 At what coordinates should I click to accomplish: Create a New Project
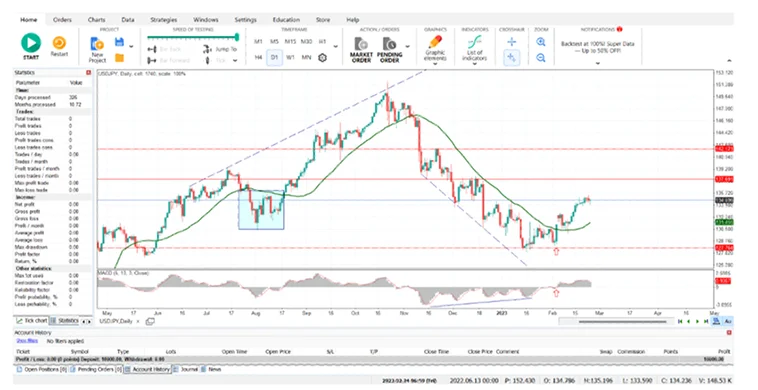tap(97, 50)
